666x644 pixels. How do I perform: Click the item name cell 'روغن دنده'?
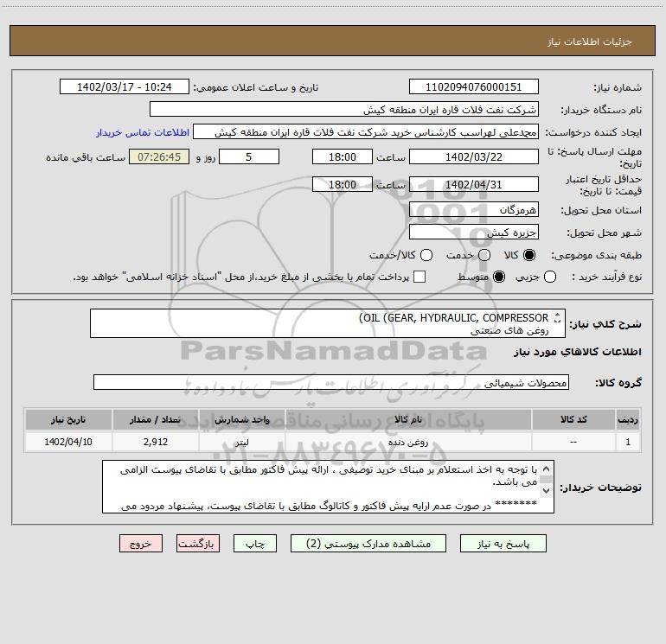click(x=408, y=442)
